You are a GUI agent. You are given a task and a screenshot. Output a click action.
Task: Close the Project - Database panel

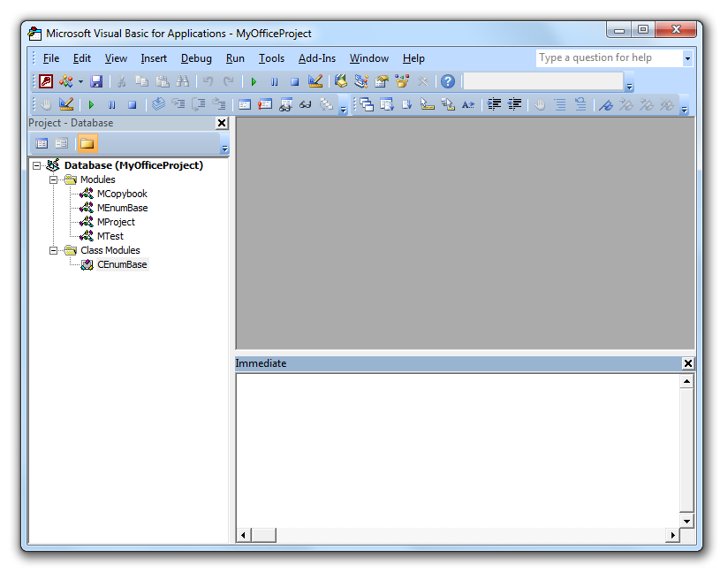pos(222,123)
